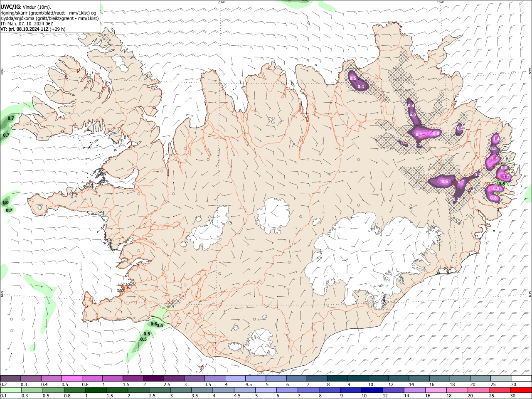The image size is (532, 399).
Task: Click the deep blue swatch labelled 10 in lower row
Action: click(x=372, y=390)
